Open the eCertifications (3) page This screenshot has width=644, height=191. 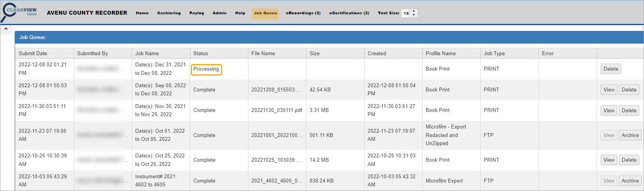click(x=349, y=13)
